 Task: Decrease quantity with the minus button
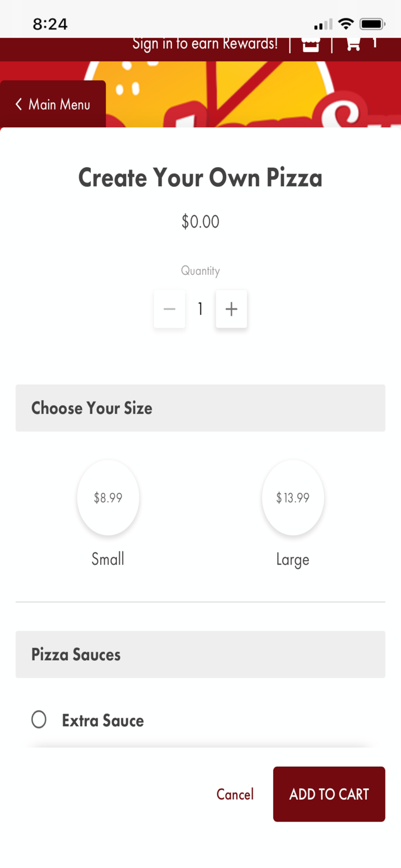(x=170, y=309)
